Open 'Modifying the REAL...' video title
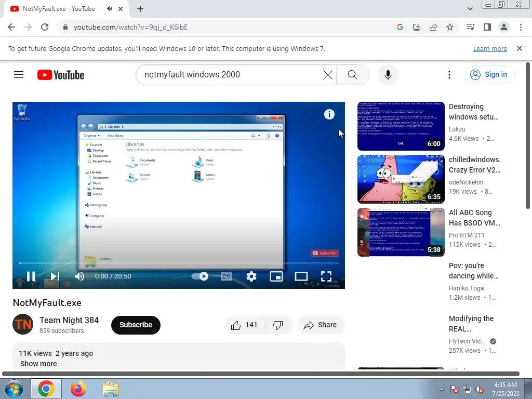 tap(471, 324)
